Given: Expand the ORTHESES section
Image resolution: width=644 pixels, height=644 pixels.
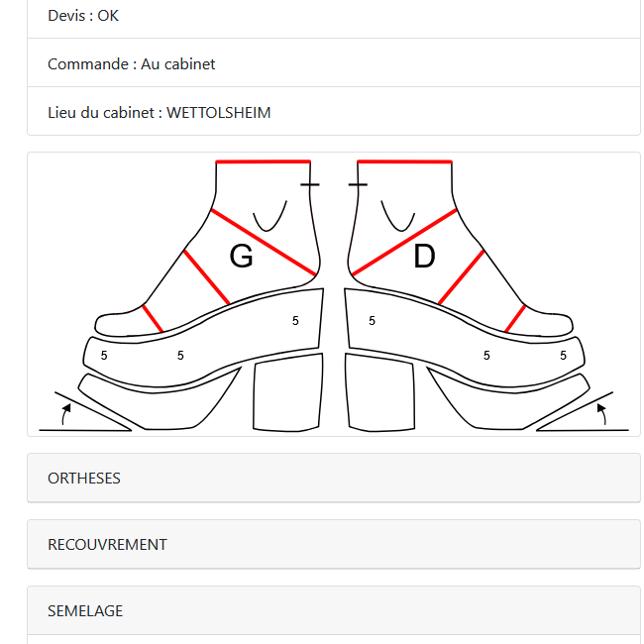Looking at the screenshot, I should coord(334,479).
